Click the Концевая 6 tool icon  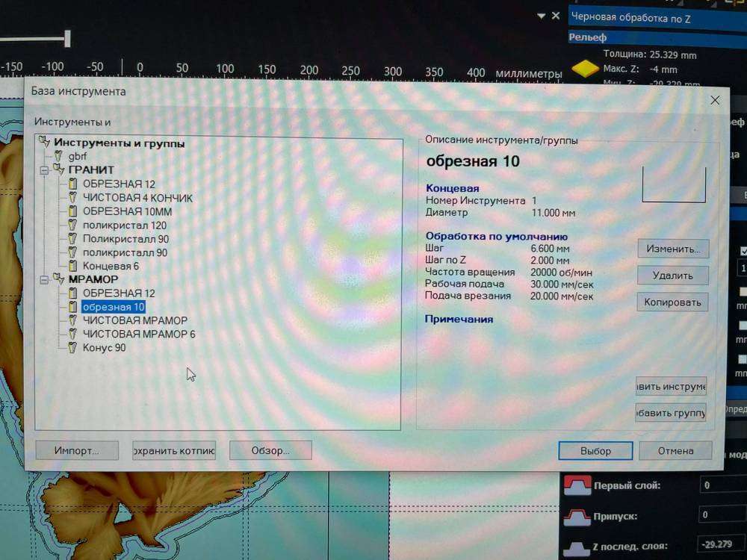(72, 266)
